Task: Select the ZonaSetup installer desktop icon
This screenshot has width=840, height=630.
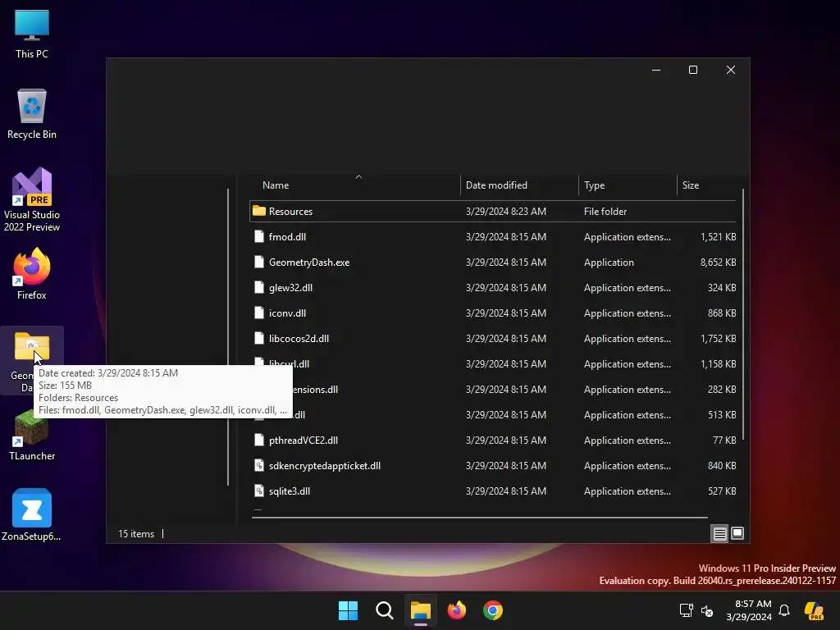Action: pos(32,515)
